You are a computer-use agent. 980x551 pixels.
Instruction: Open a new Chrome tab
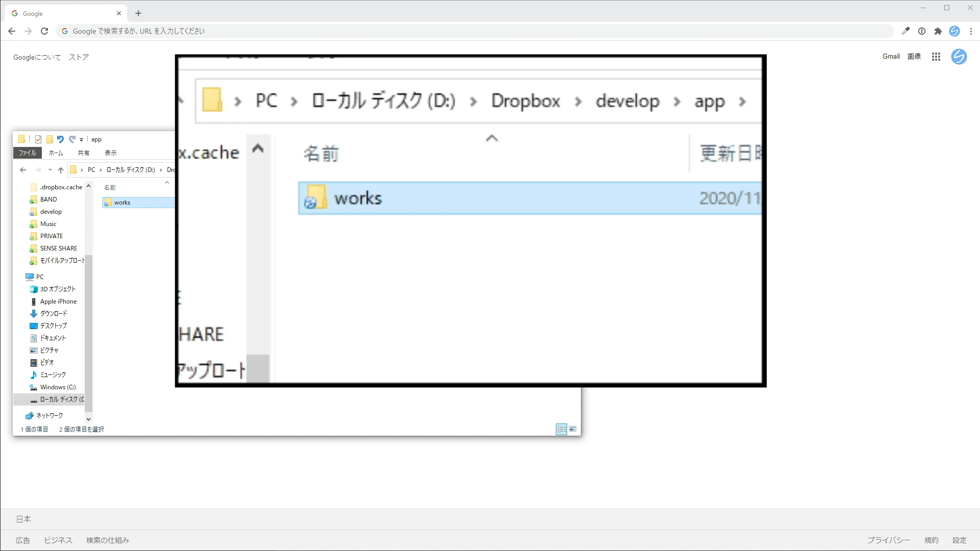coord(138,13)
